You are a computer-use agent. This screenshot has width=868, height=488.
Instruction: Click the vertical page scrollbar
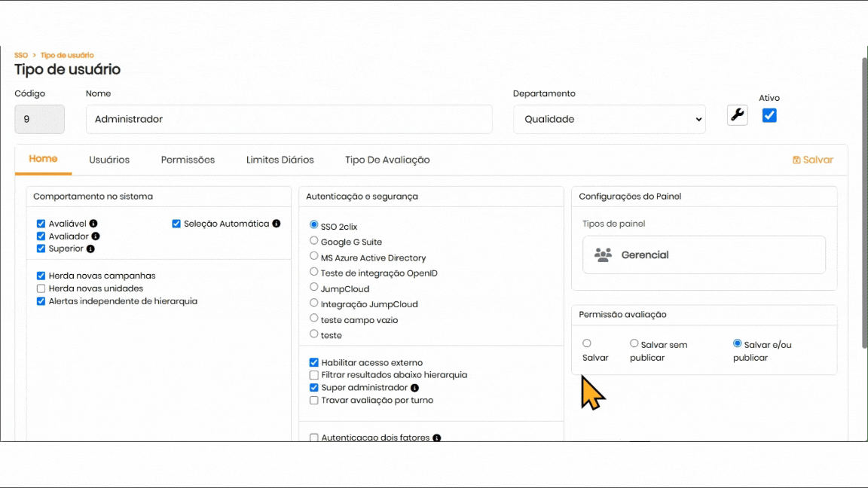coord(864,203)
